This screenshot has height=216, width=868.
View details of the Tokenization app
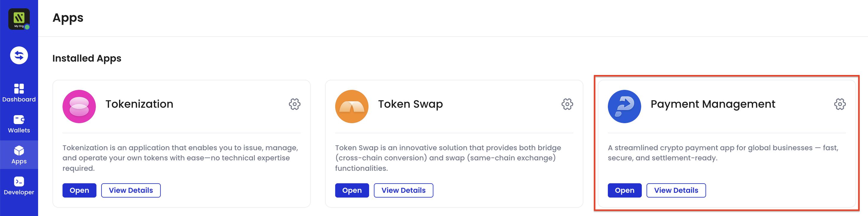(x=131, y=190)
